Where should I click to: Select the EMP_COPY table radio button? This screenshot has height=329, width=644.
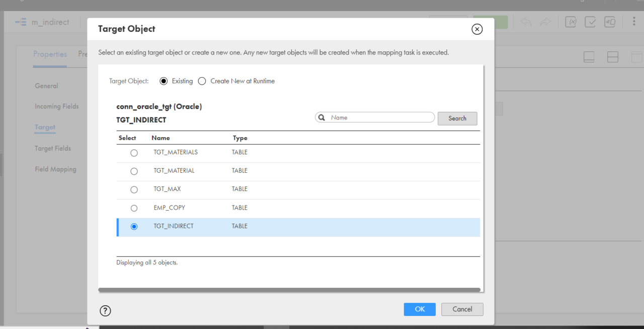click(134, 208)
